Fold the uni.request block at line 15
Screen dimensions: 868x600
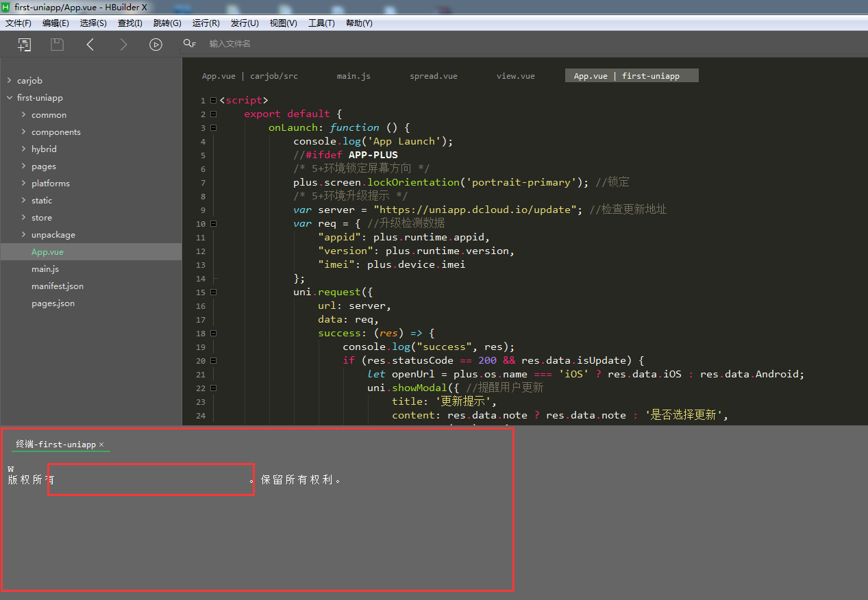coord(213,292)
